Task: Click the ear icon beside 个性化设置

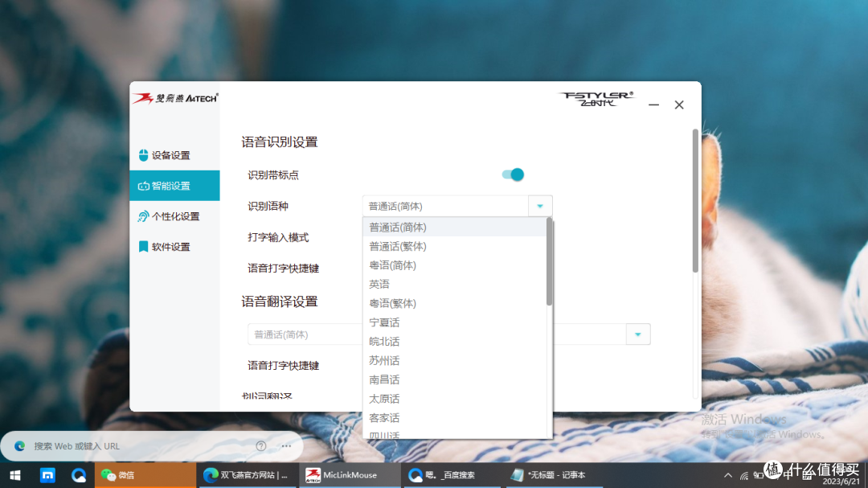Action: pos(143,216)
